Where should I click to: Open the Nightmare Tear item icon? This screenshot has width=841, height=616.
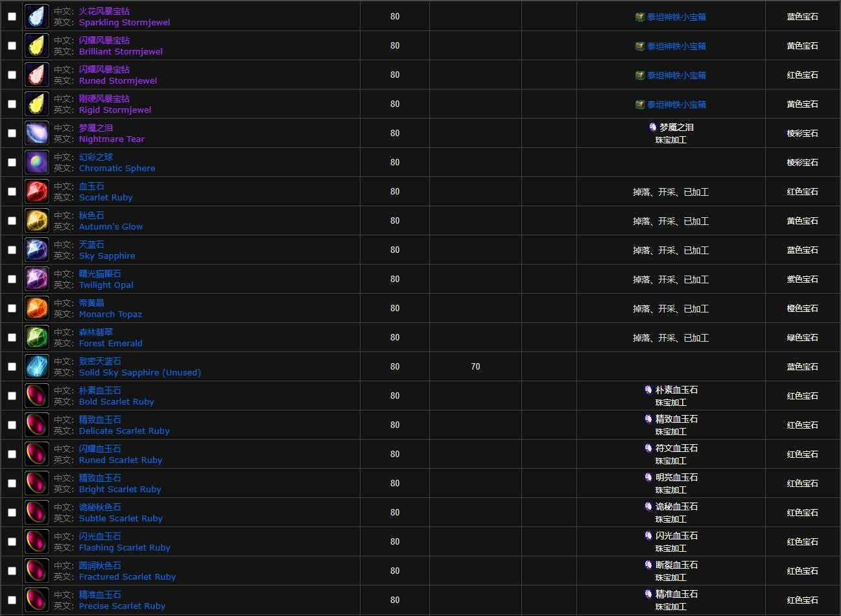(37, 133)
